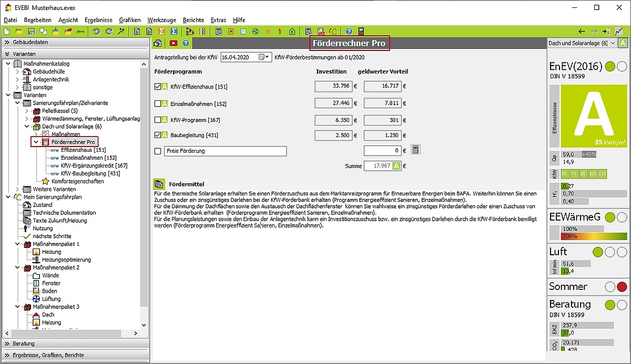This screenshot has width=631, height=364.
Task: Click the magic wand toolbar icon
Action: coord(121,32)
